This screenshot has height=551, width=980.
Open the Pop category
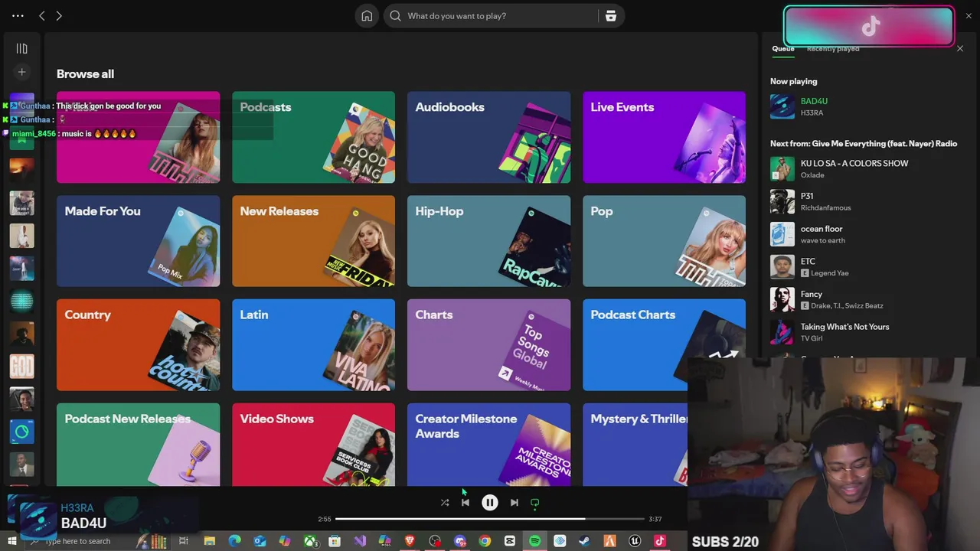[664, 241]
